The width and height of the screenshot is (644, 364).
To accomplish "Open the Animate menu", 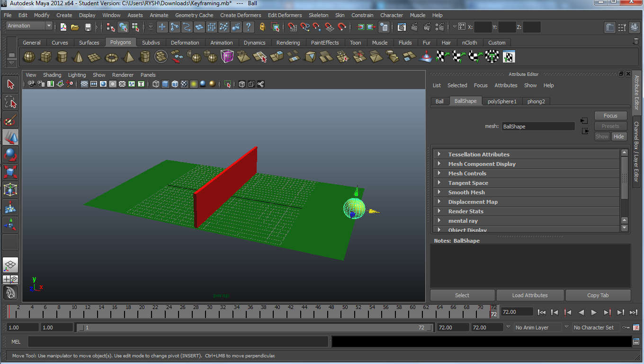I will pos(159,15).
